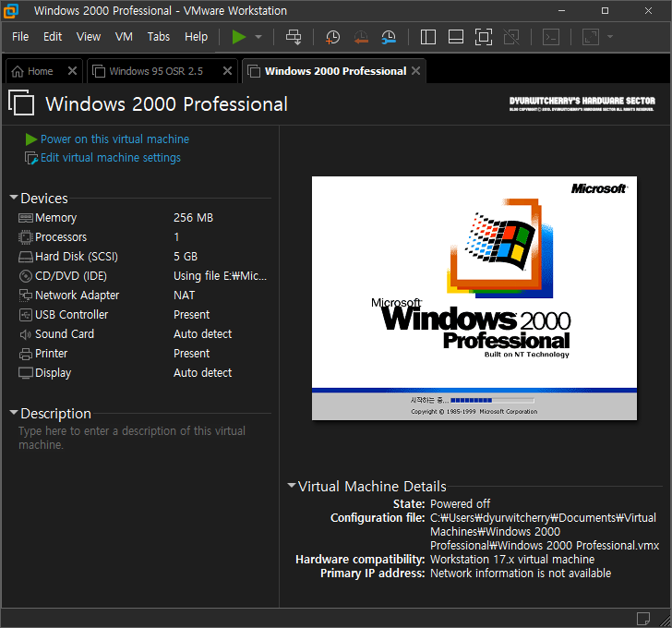
Task: Open the View menu
Action: [x=89, y=37]
